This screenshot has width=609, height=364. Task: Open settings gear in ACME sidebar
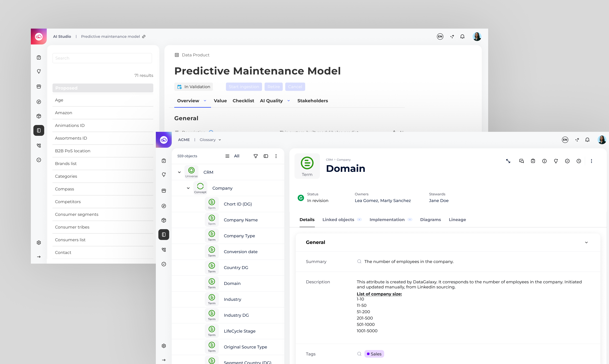(164, 346)
